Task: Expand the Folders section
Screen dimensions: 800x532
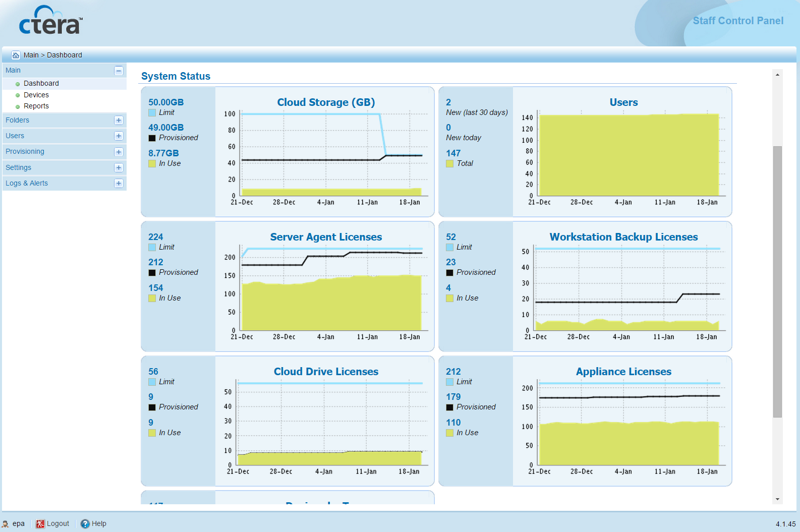Action: [119, 120]
